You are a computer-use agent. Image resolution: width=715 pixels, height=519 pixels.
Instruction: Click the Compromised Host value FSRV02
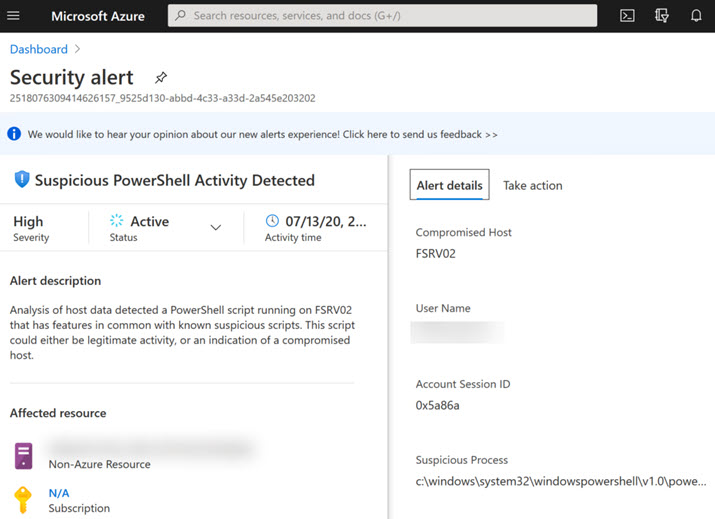click(435, 254)
